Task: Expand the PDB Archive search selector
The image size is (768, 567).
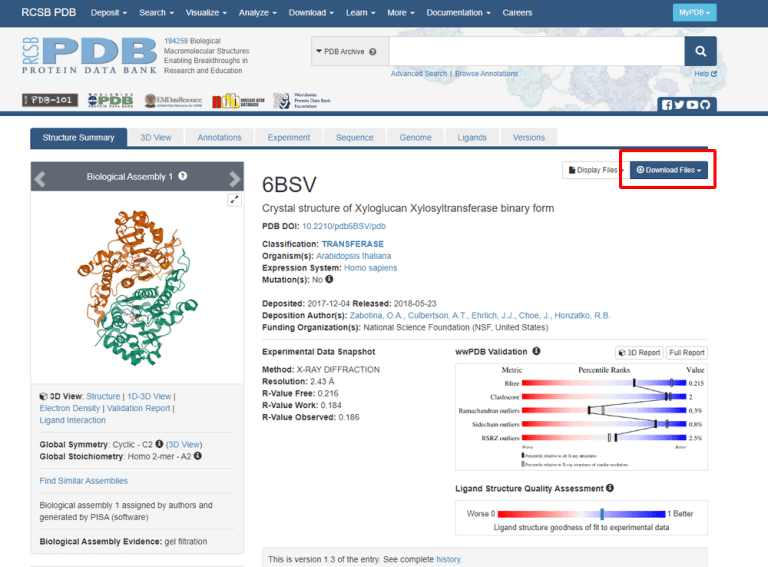Action: coord(348,52)
